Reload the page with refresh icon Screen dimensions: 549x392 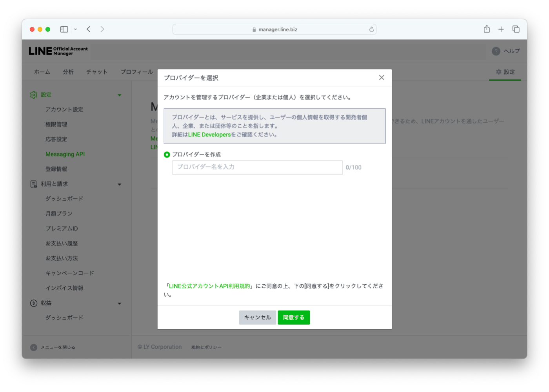pos(371,29)
